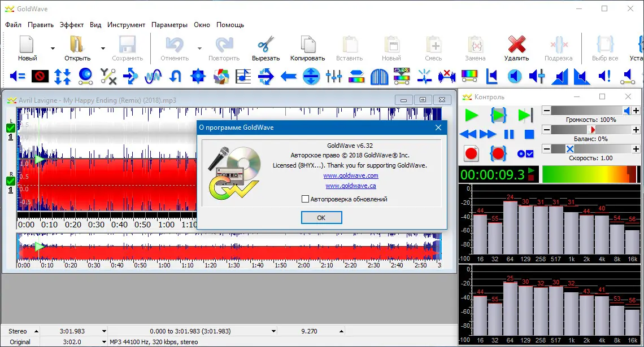Click the red Удалить (Delete) icon

[x=517, y=45]
